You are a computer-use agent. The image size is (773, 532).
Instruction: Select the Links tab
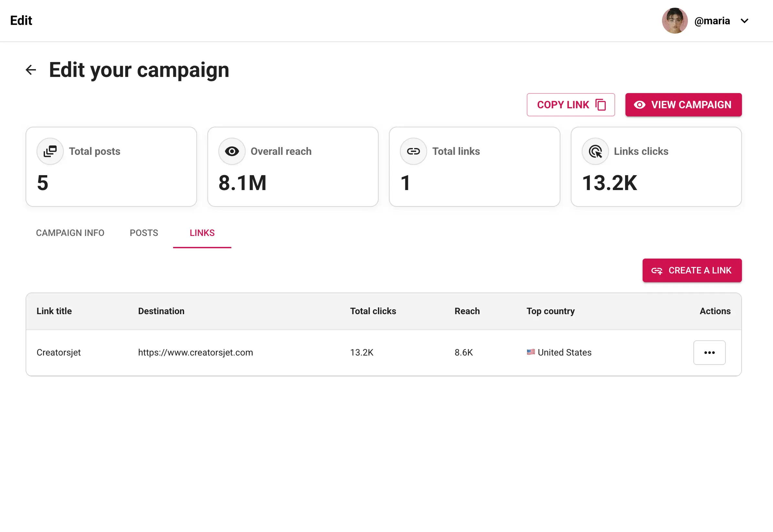tap(202, 233)
